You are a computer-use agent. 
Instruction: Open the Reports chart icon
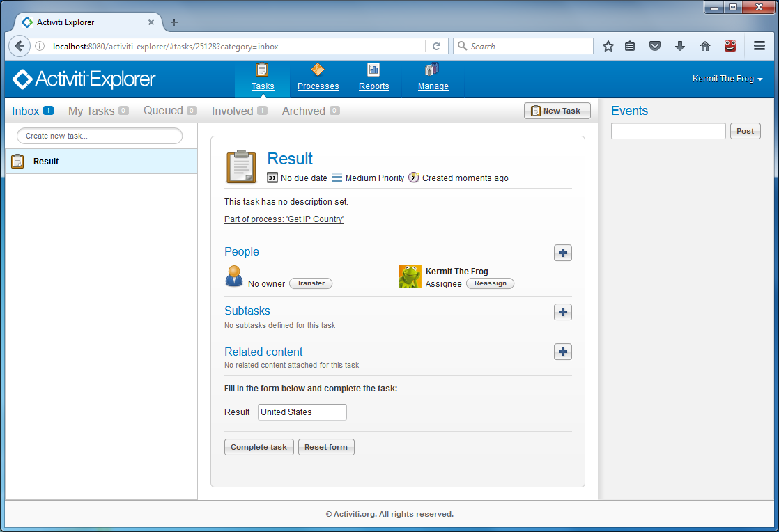(373, 70)
